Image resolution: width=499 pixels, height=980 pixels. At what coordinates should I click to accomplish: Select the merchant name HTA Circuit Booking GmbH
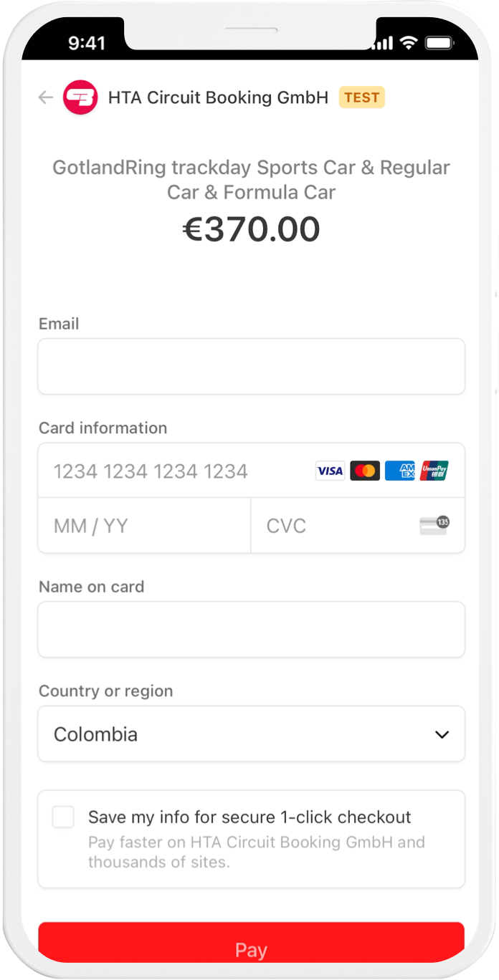(x=218, y=97)
